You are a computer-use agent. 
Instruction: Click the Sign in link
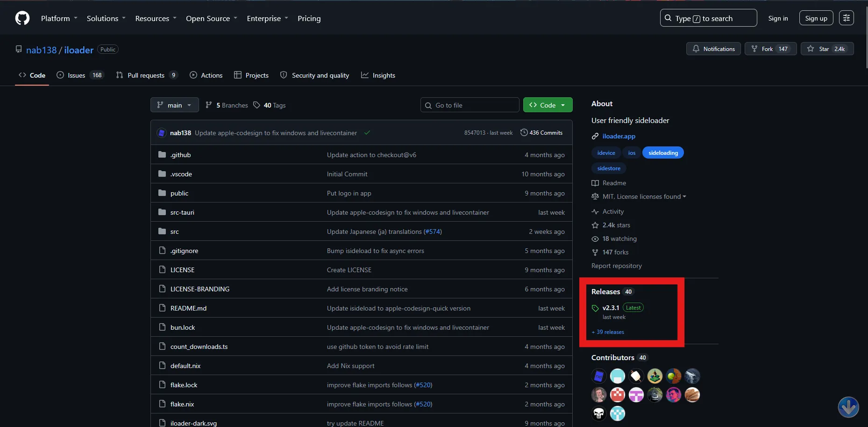(778, 18)
